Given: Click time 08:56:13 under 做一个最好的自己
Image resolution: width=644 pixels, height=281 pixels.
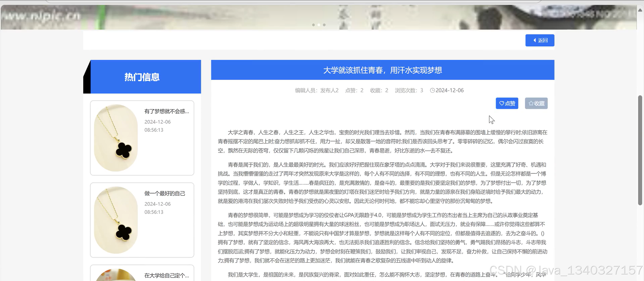Looking at the screenshot, I should tap(153, 212).
